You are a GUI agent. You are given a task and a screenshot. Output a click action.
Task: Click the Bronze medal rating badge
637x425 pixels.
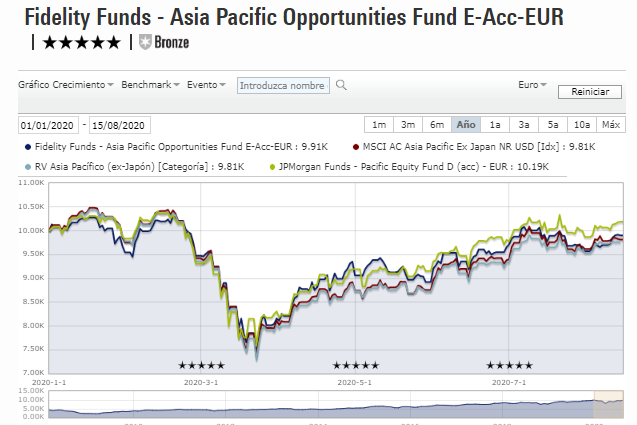(164, 42)
